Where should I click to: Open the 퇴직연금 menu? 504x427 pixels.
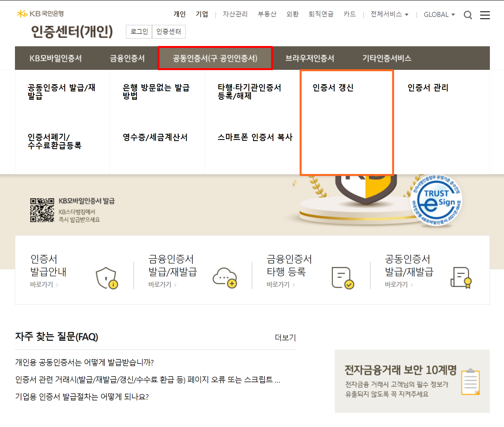321,14
